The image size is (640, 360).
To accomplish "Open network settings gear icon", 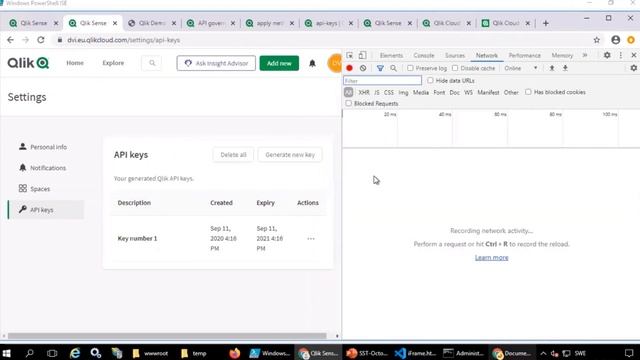I will (x=633, y=68).
